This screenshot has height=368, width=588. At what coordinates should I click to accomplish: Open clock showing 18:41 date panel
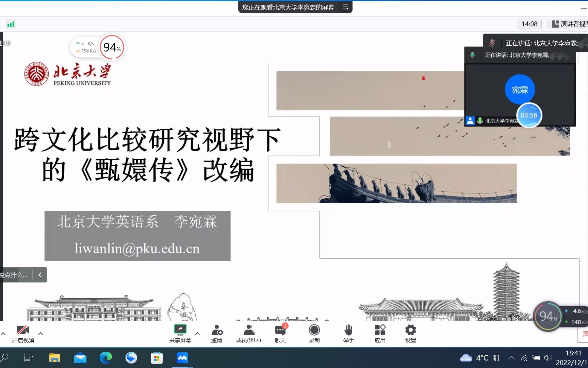point(572,358)
